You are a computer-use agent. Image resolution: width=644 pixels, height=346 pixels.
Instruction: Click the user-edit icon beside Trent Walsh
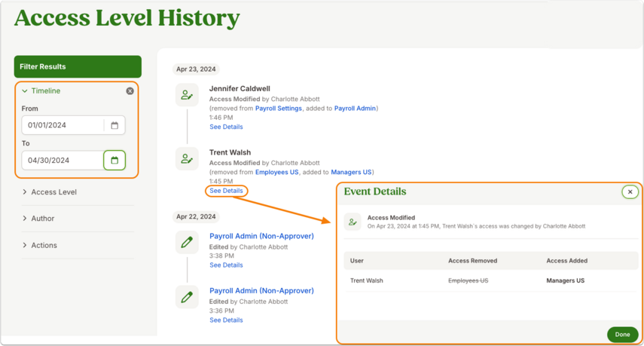187,158
